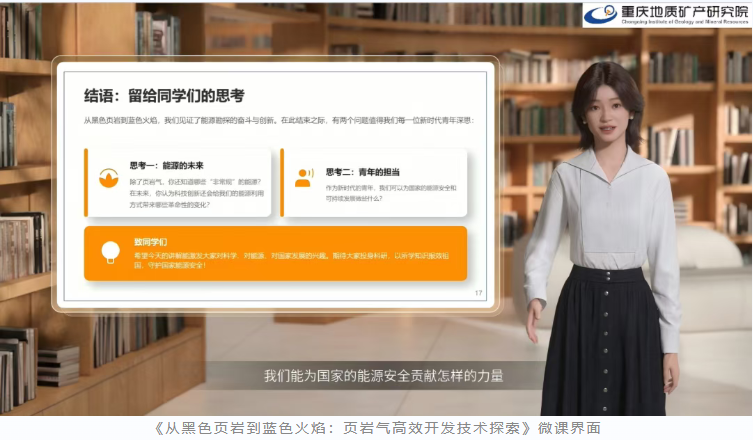The width and height of the screenshot is (753, 440).
Task: Click the speaking person icon beside 思考二
Action: coord(304,178)
